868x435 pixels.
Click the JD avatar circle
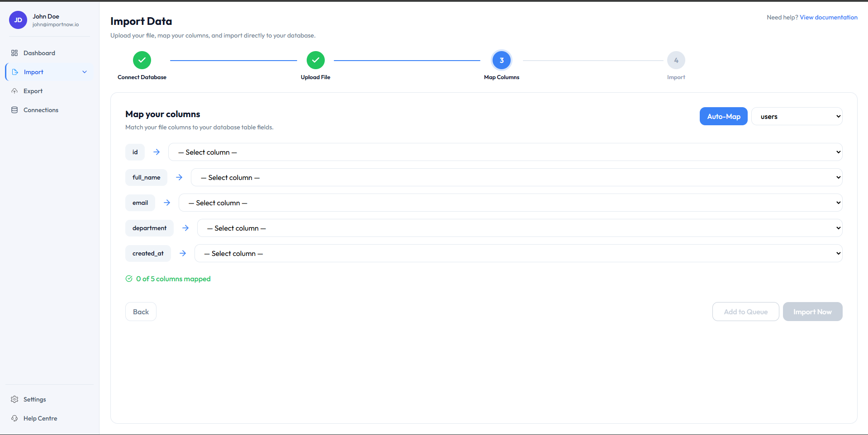point(18,20)
